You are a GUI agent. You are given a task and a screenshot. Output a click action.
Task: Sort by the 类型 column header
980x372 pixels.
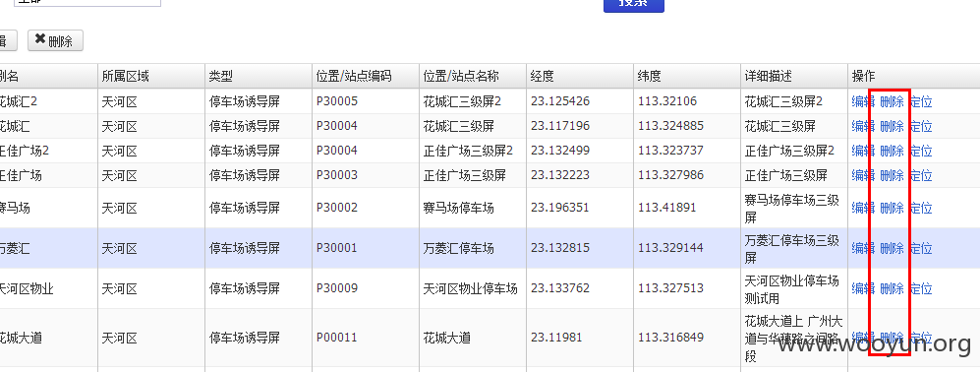[259, 77]
